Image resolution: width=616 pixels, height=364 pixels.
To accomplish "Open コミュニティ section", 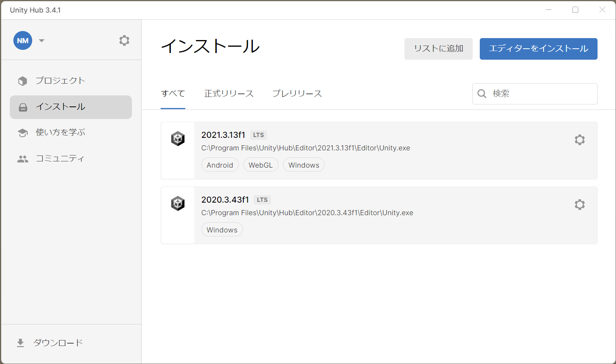I will point(71,159).
